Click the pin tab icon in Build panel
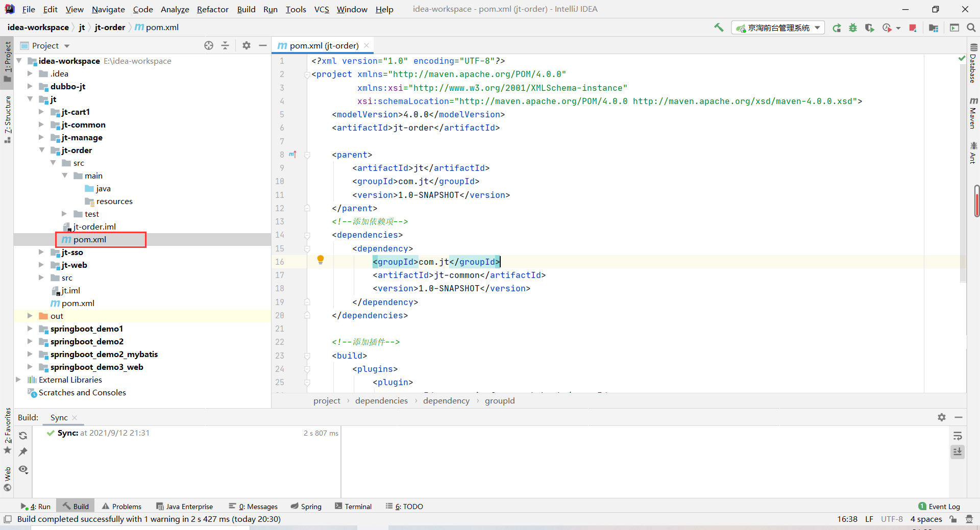 23,452
